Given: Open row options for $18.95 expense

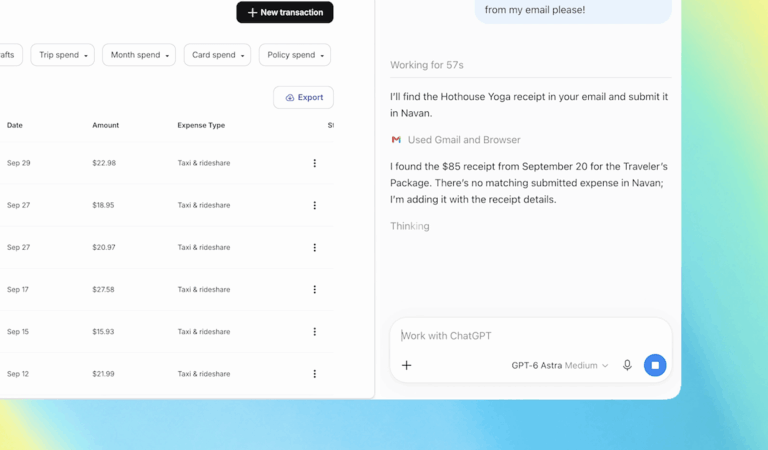Looking at the screenshot, I should 314,205.
